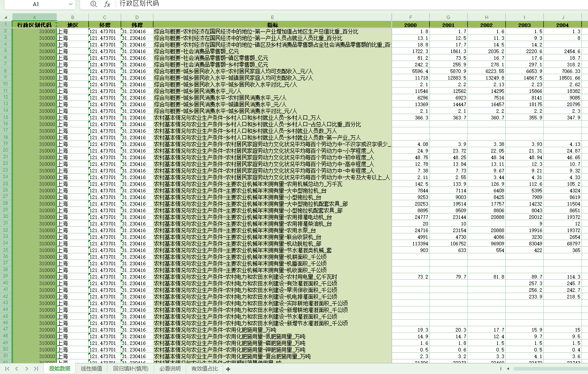Open the insert function fx dialog
The width and height of the screenshot is (588, 374).
coord(107,4)
